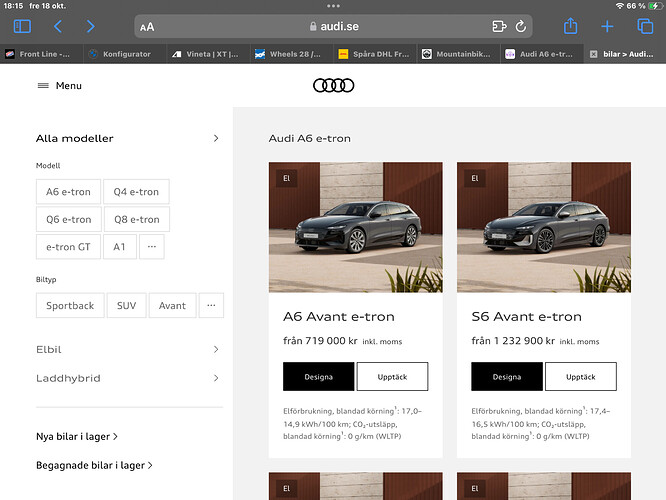Switch to the Front Line tab
The width and height of the screenshot is (666, 500).
42,54
